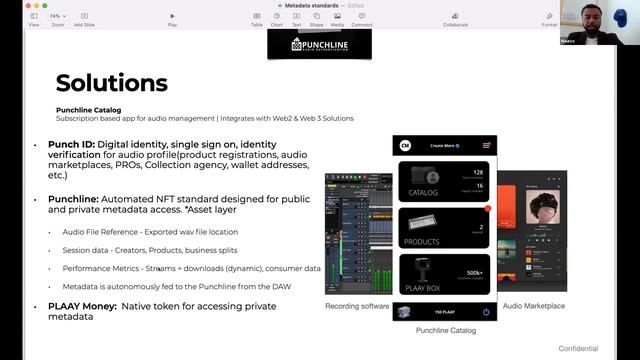640x360 pixels.
Task: Select Metadata is autonomously fed sub-bullet
Action: (x=177, y=287)
